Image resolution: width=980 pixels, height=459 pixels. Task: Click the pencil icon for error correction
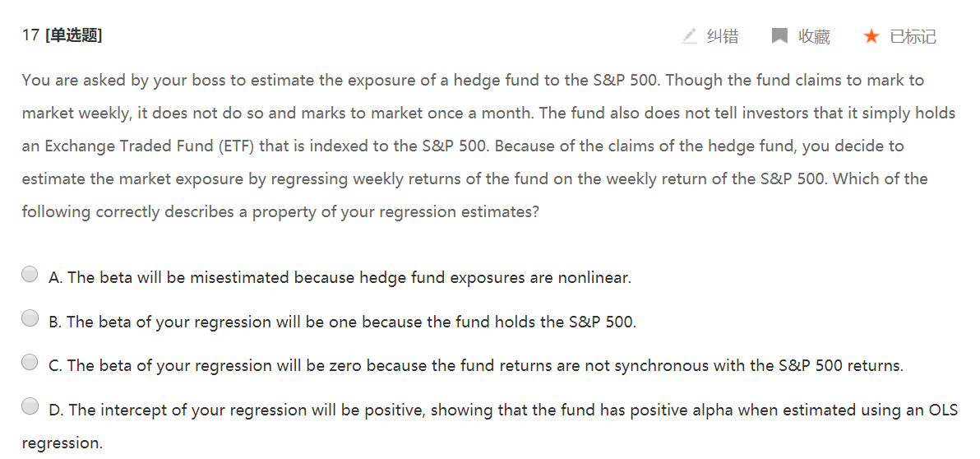(x=689, y=36)
